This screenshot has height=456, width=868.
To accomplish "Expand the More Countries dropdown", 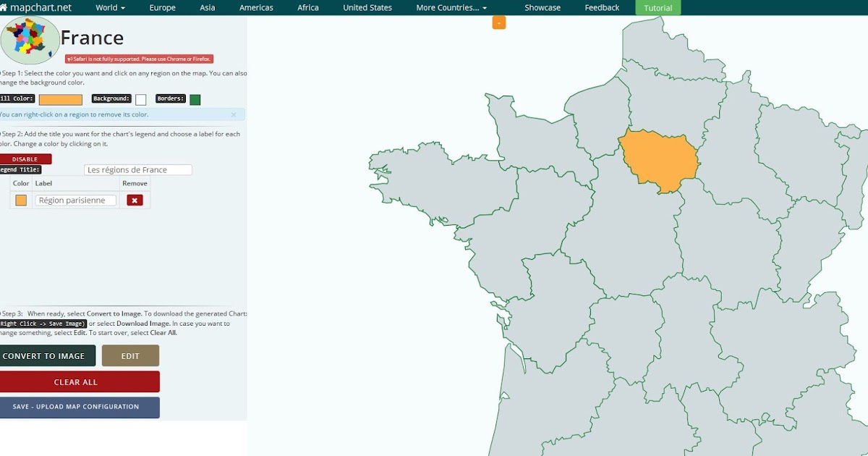I will [451, 8].
